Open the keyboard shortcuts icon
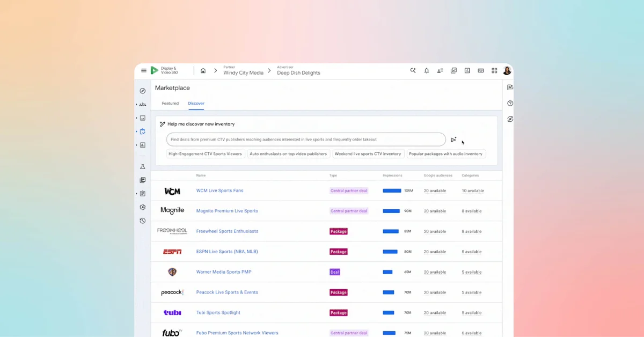644x337 pixels. 481,70
